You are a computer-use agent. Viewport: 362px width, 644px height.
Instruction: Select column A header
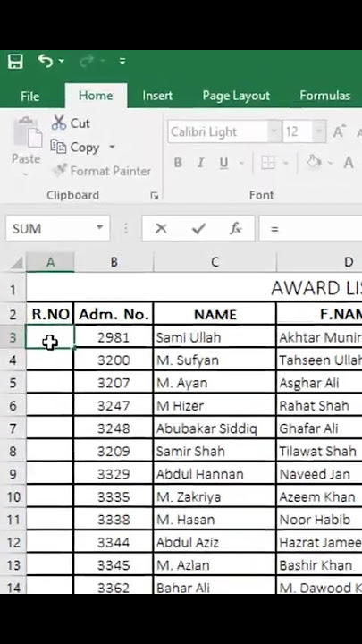tap(50, 262)
